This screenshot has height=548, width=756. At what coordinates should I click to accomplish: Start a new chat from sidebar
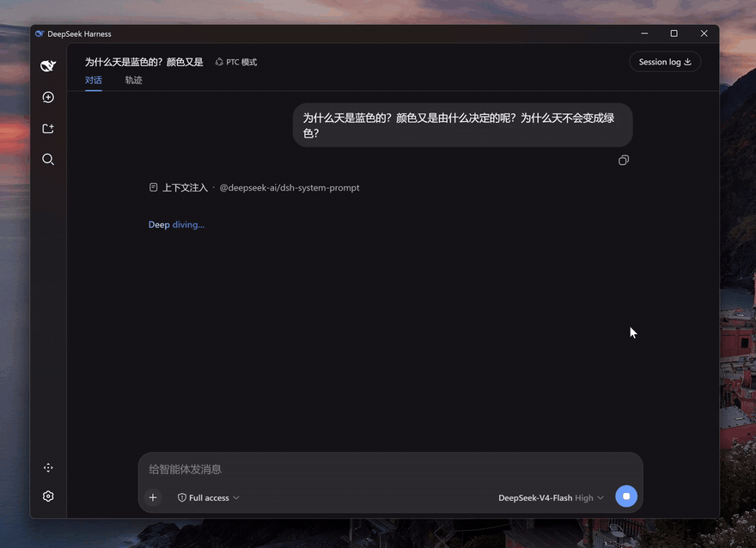click(x=48, y=97)
